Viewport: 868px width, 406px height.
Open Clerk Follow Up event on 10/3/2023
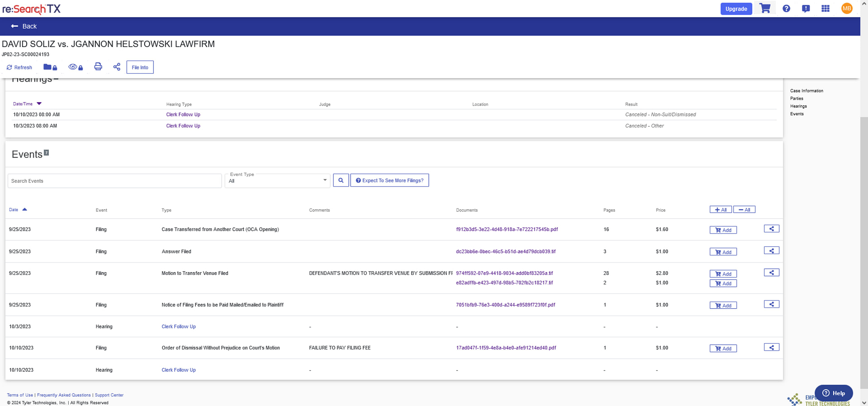pos(179,327)
